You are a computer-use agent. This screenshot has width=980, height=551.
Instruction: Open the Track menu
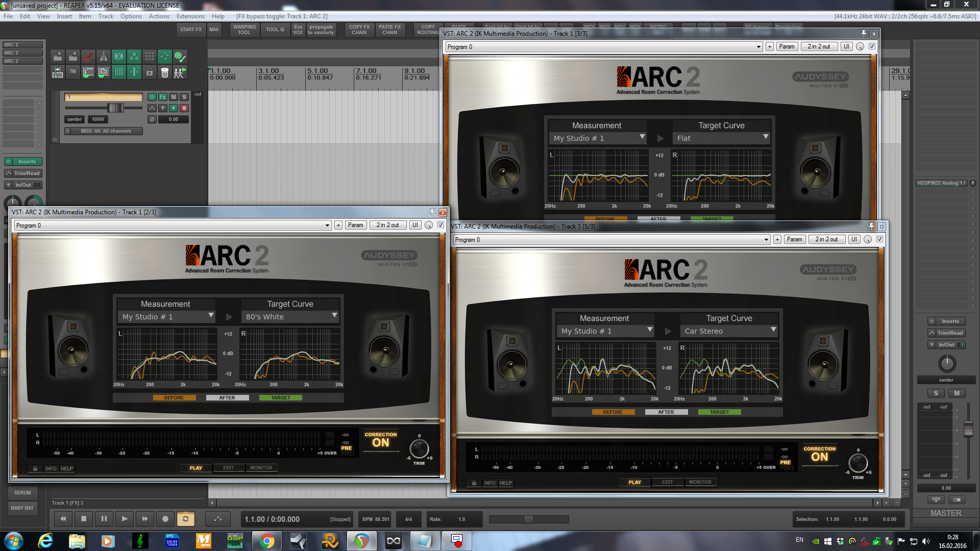(x=106, y=16)
